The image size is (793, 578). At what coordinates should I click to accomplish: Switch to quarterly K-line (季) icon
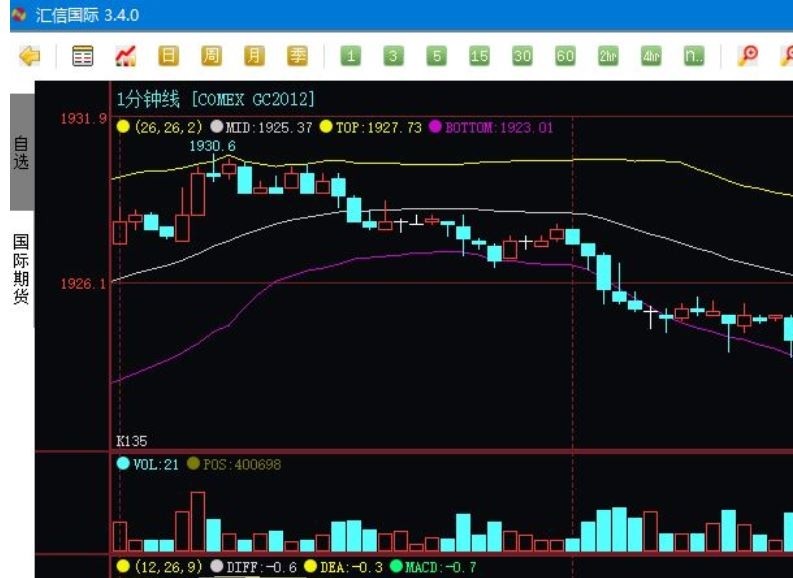click(x=297, y=56)
